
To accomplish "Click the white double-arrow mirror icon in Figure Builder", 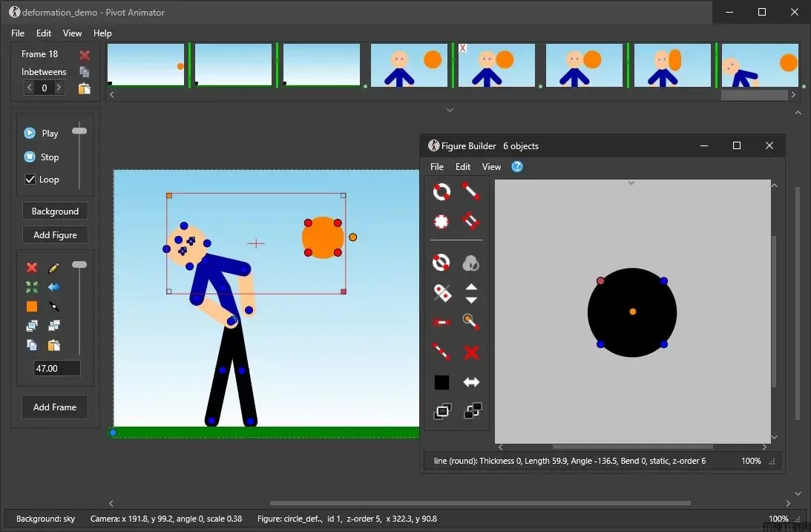I will click(x=471, y=382).
